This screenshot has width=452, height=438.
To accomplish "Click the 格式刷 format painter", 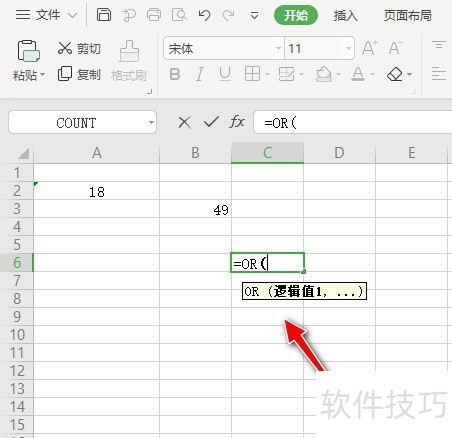I will pyautogui.click(x=129, y=61).
